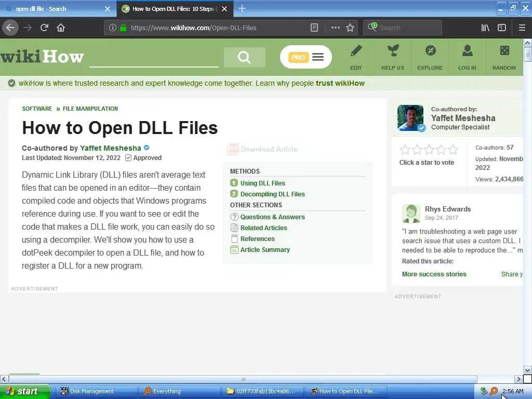Click Rhys Edwards avatar icon
Viewport: 532px width, 399px height.
pyautogui.click(x=411, y=214)
